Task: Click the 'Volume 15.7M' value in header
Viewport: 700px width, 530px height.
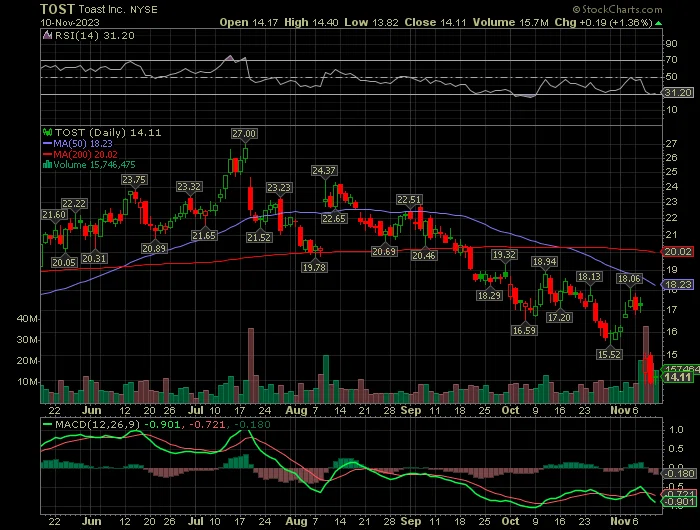Action: click(511, 22)
